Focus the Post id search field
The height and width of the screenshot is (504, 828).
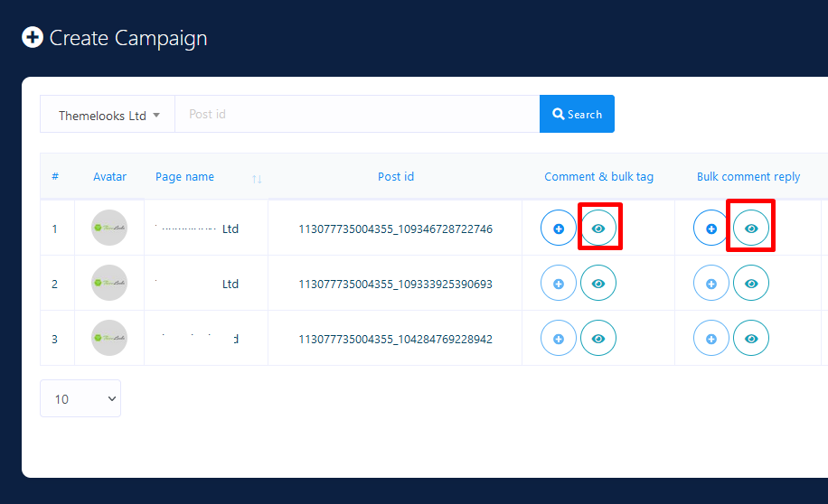[x=357, y=115]
